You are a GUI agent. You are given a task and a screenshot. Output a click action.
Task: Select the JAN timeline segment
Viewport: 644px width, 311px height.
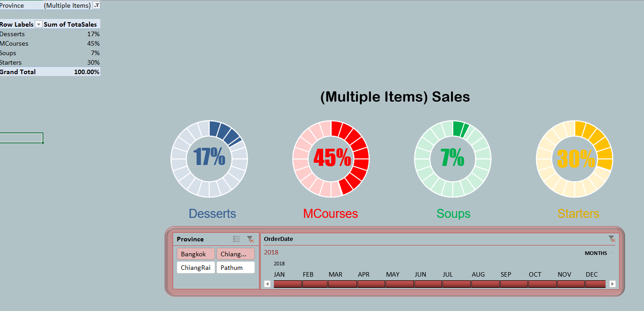(287, 284)
